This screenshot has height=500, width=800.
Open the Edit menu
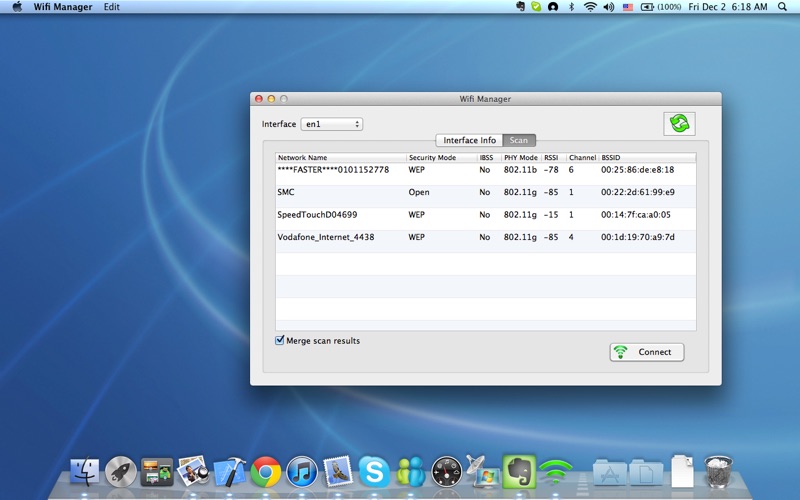(x=111, y=7)
